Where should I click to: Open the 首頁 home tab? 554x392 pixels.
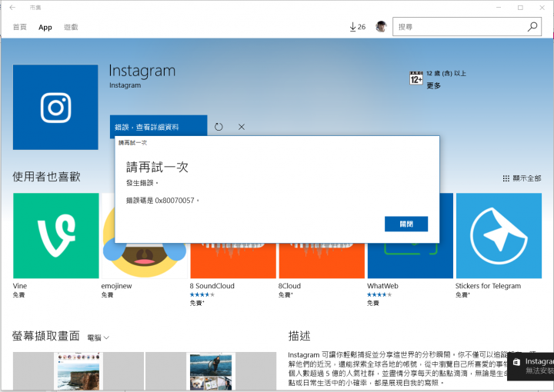[x=20, y=27]
